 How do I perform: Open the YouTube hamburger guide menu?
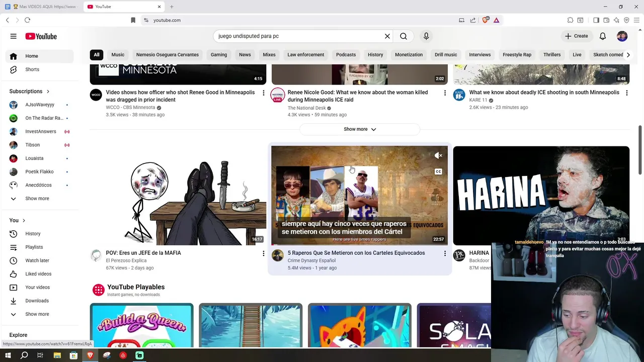coord(14,36)
